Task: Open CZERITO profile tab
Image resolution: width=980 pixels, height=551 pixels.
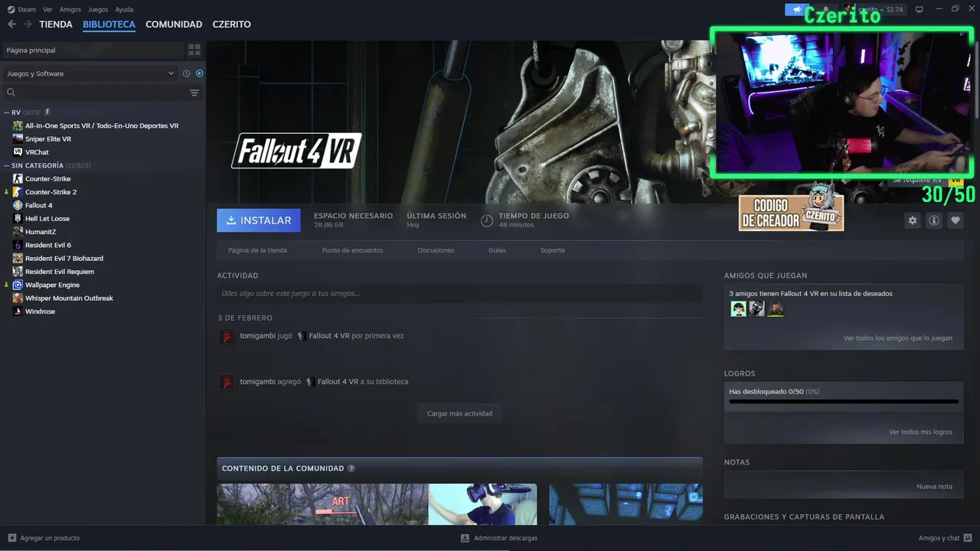Action: tap(231, 24)
